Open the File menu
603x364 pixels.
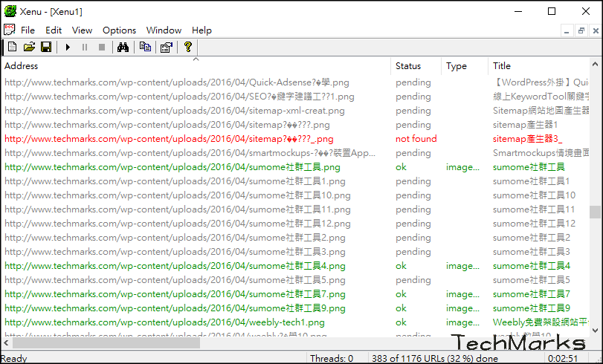(28, 30)
